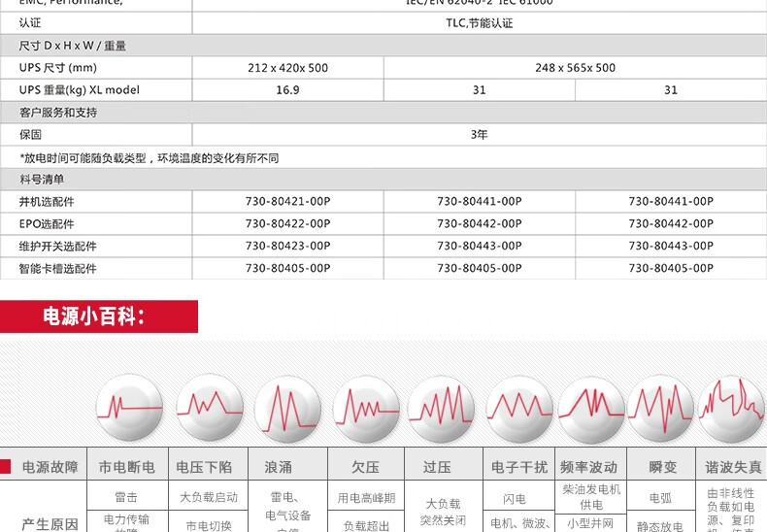The width and height of the screenshot is (767, 532).
Task: Click the red square beside 电源故障
Action: 6,467
